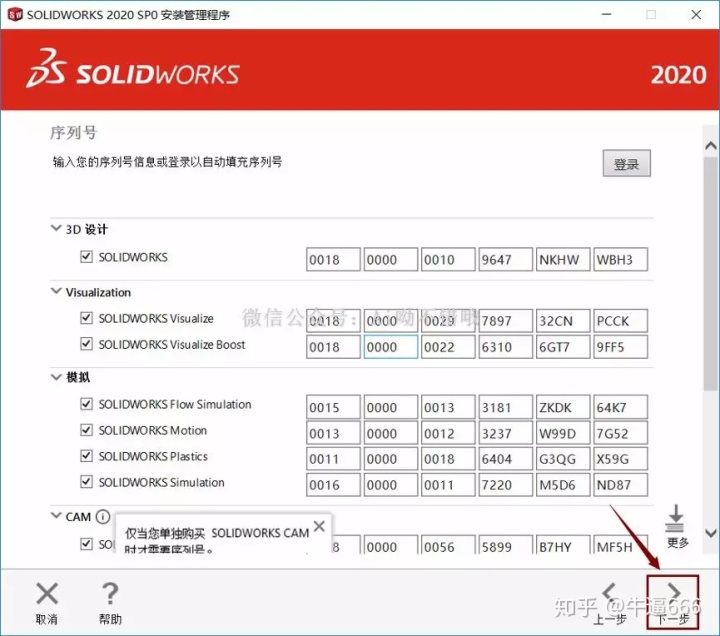Click Motion serial field containing 7G52

620,433
